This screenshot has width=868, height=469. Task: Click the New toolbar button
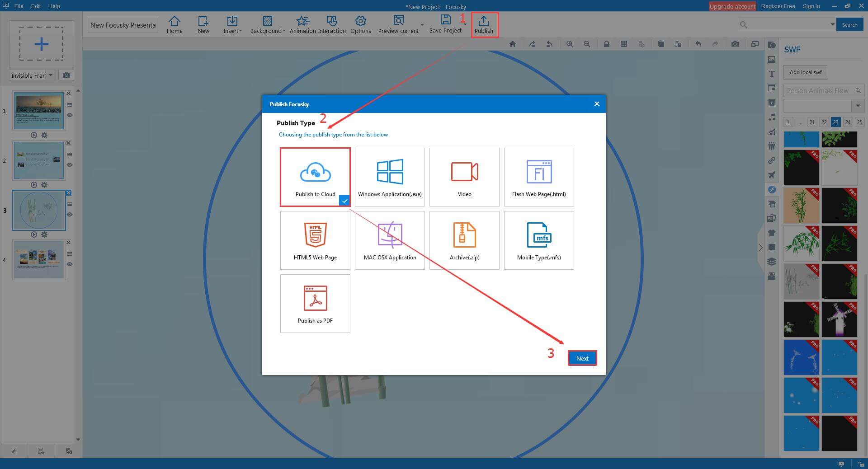[203, 24]
